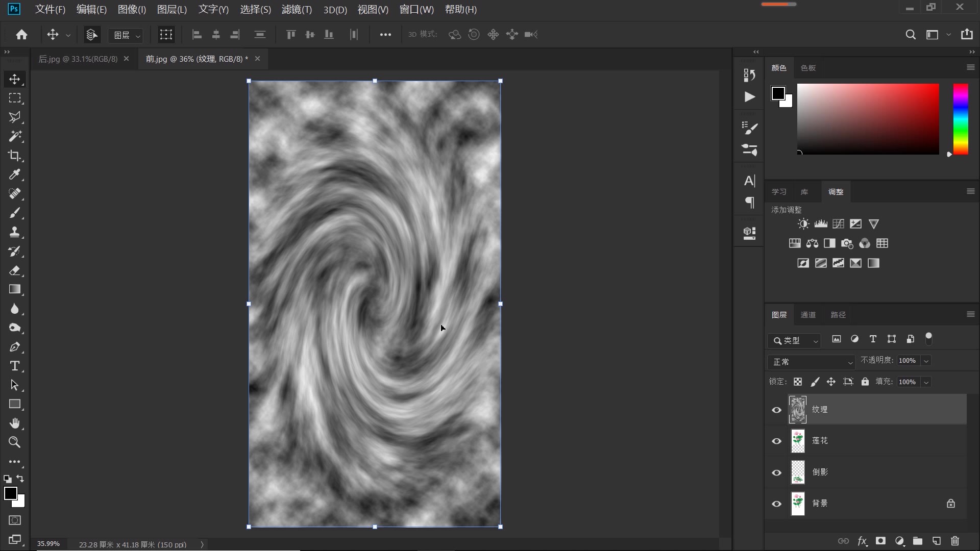Viewport: 980px width, 551px height.
Task: Add a layer mask
Action: click(880, 541)
